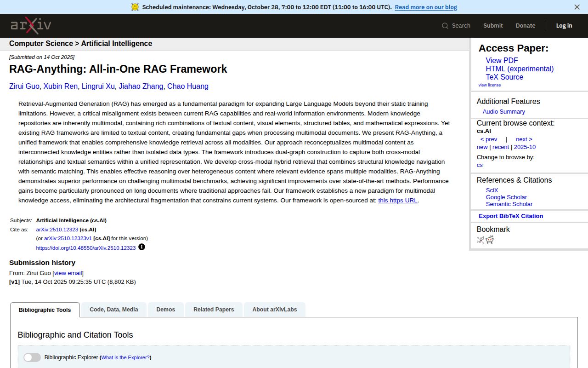Switch to the Code, Data, Media tab

(x=114, y=310)
